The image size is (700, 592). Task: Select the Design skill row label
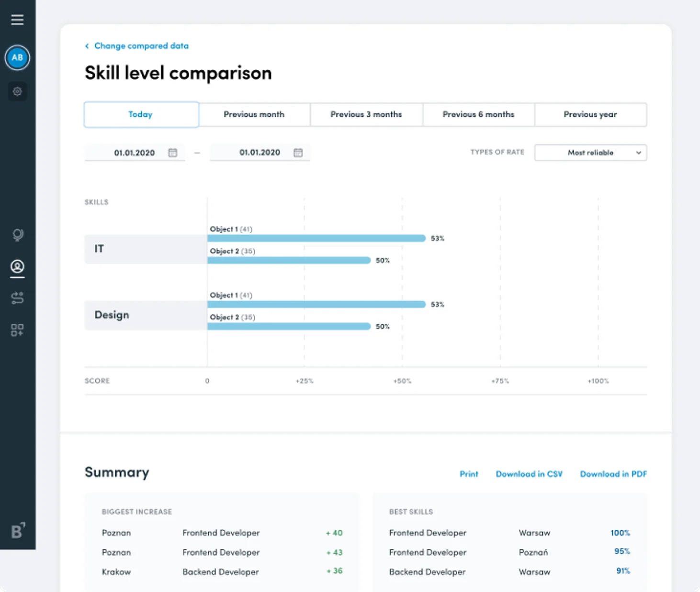146,315
